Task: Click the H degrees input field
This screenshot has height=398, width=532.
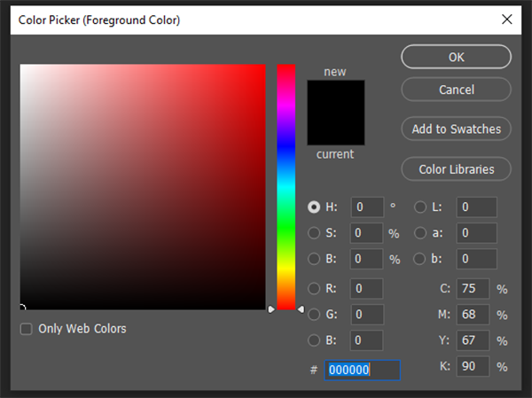Action: click(367, 207)
